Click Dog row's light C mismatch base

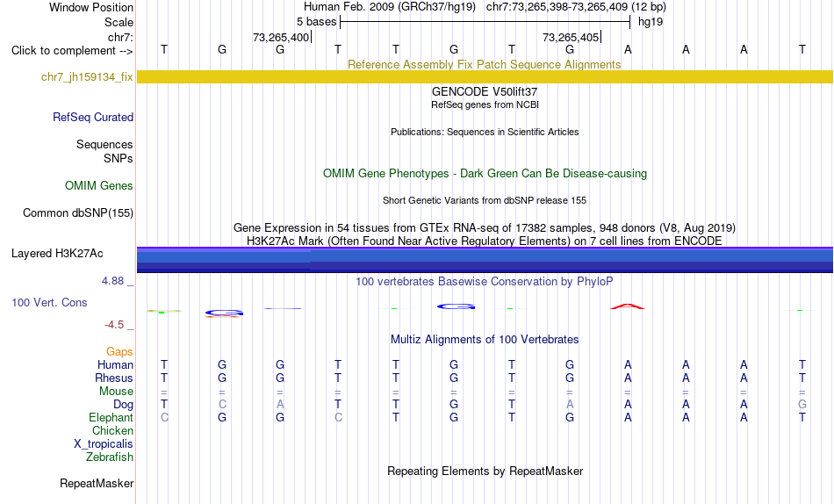pyautogui.click(x=222, y=405)
